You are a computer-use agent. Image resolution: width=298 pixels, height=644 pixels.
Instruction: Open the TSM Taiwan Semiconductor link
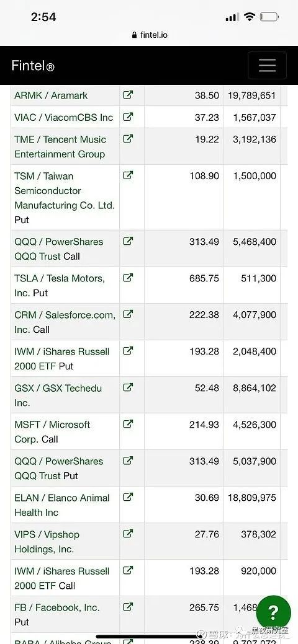[x=65, y=190]
